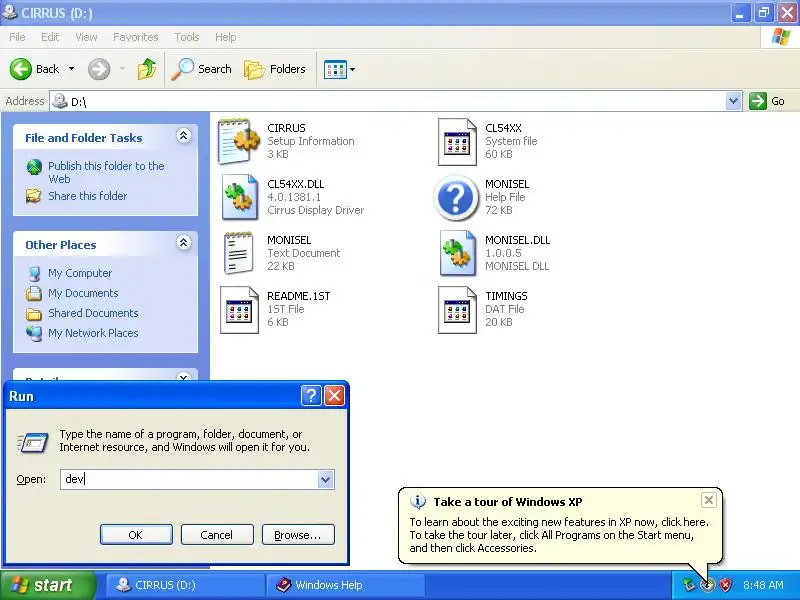Viewport: 800px width, 600px height.
Task: Expand the Run Open history dropdown
Action: pyautogui.click(x=326, y=479)
